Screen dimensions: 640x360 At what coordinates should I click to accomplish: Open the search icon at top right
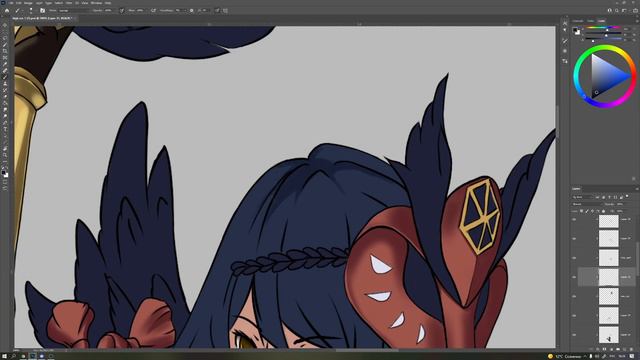617,11
